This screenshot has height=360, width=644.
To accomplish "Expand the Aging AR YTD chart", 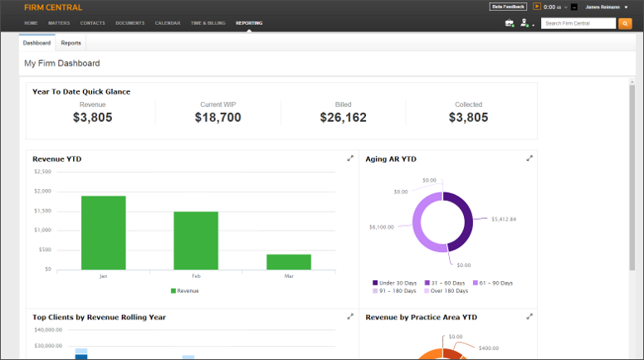I will [529, 158].
